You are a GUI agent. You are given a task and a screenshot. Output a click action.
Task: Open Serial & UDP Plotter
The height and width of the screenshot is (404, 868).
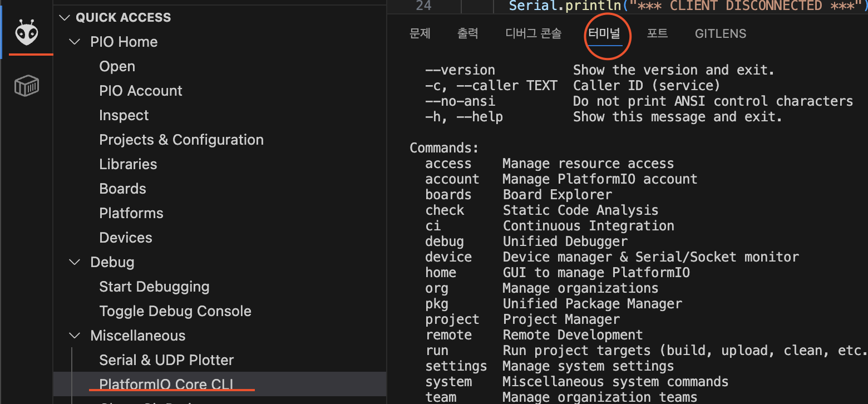166,360
